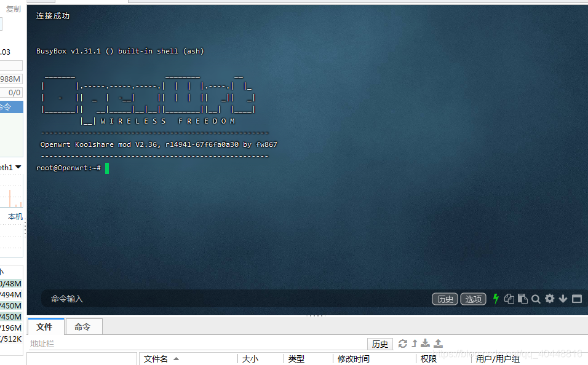This screenshot has height=365, width=588.
Task: Click the download file icon
Action: (425, 343)
